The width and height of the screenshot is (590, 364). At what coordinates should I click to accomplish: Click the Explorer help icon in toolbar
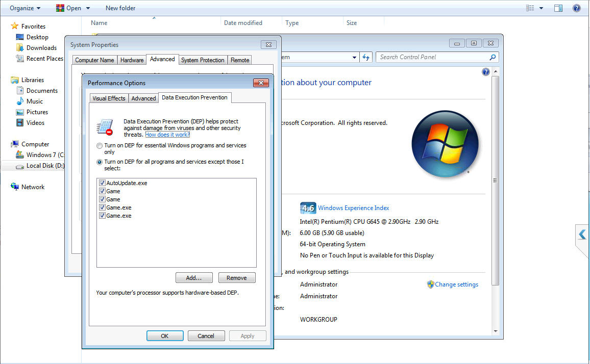pos(576,8)
